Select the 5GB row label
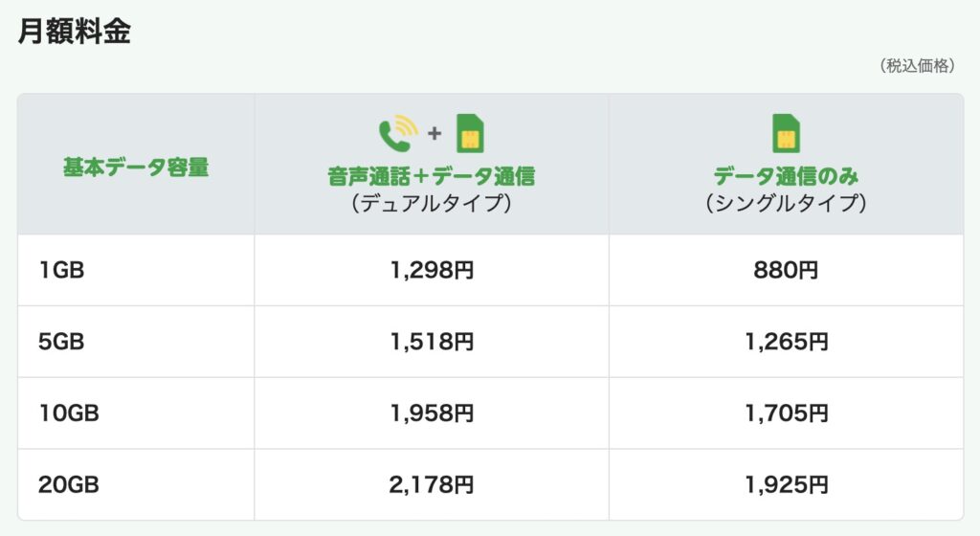Screen dimensions: 980x536 61,342
